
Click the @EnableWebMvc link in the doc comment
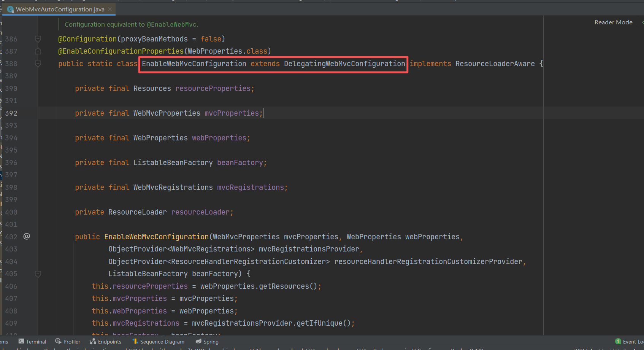click(172, 24)
